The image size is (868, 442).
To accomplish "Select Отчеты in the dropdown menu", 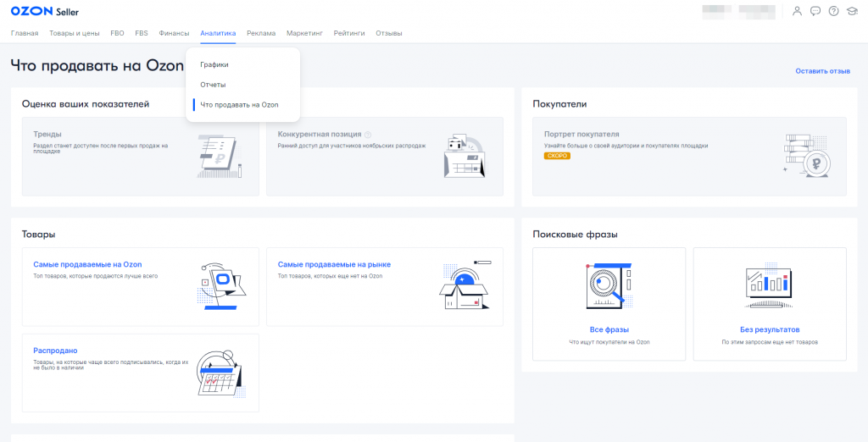I will click(x=213, y=85).
